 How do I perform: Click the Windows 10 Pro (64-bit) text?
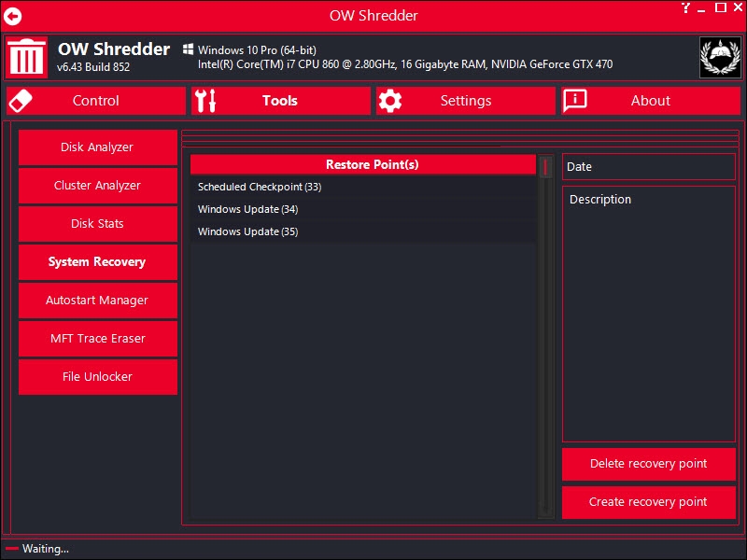258,50
